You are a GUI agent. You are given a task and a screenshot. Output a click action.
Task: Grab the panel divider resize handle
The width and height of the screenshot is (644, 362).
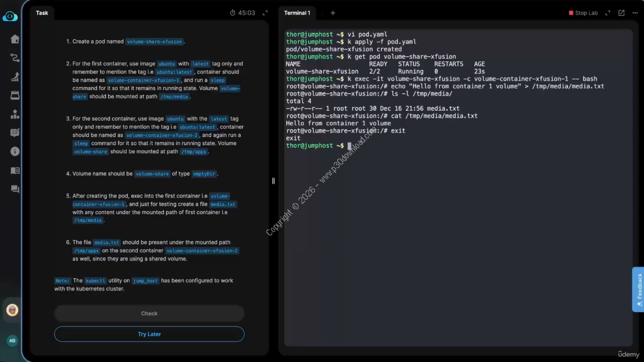[273, 181]
